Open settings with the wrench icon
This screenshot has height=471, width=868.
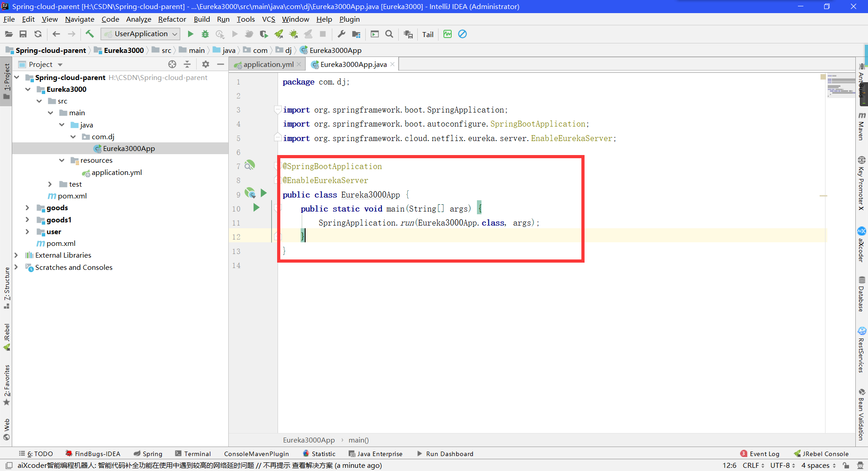341,34
